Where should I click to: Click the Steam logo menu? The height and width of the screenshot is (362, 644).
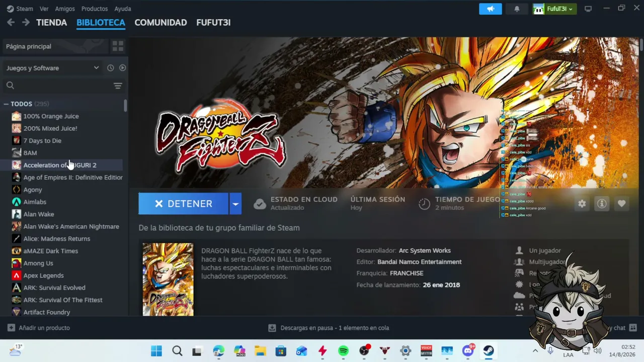pyautogui.click(x=20, y=9)
